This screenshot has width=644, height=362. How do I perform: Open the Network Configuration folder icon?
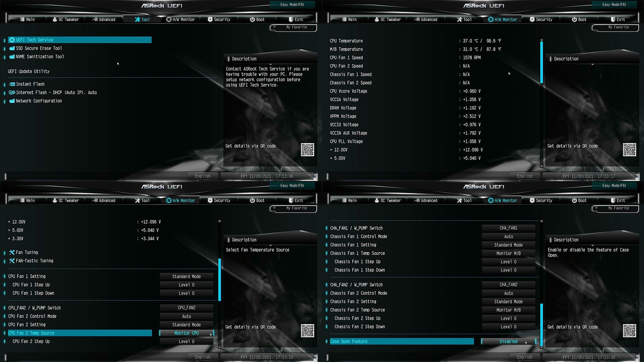point(12,101)
